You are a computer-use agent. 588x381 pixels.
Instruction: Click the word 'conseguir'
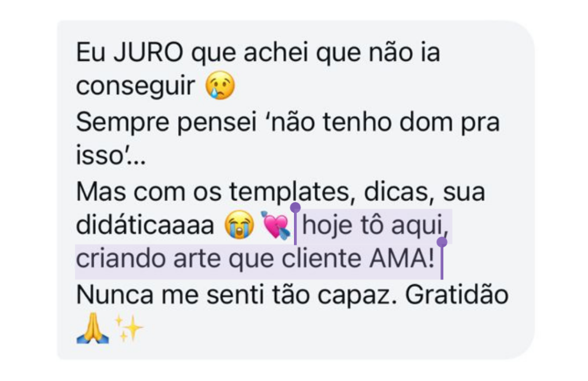[x=136, y=87]
